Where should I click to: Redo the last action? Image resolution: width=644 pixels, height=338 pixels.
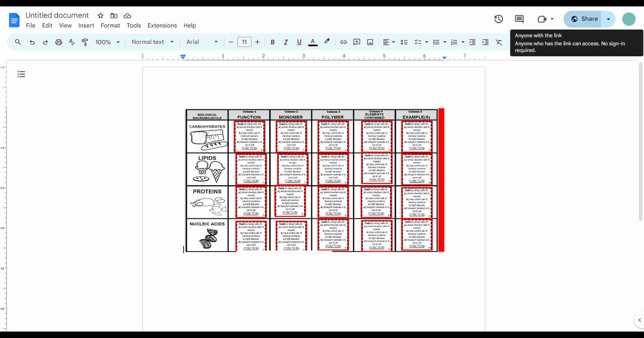(x=45, y=42)
